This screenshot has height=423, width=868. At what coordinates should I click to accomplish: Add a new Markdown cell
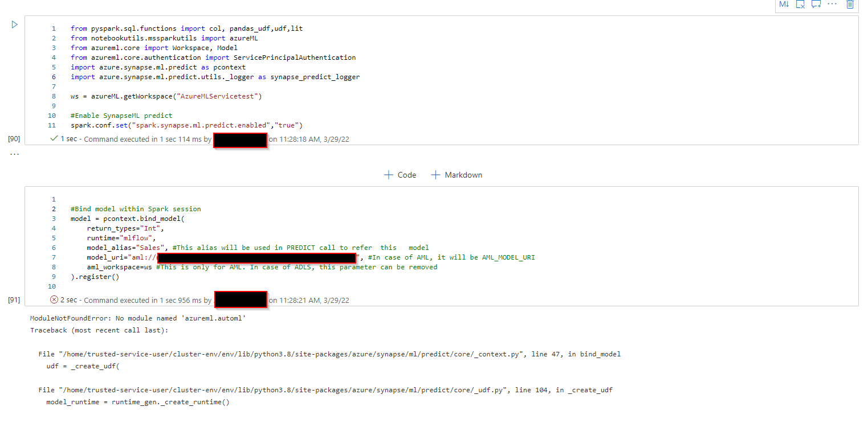tap(457, 175)
